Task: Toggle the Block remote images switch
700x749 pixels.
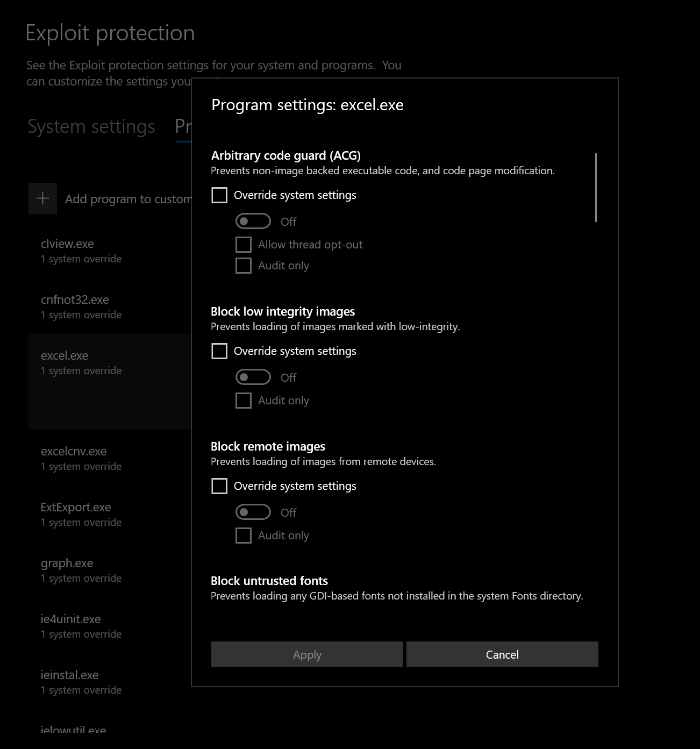Action: (x=253, y=512)
